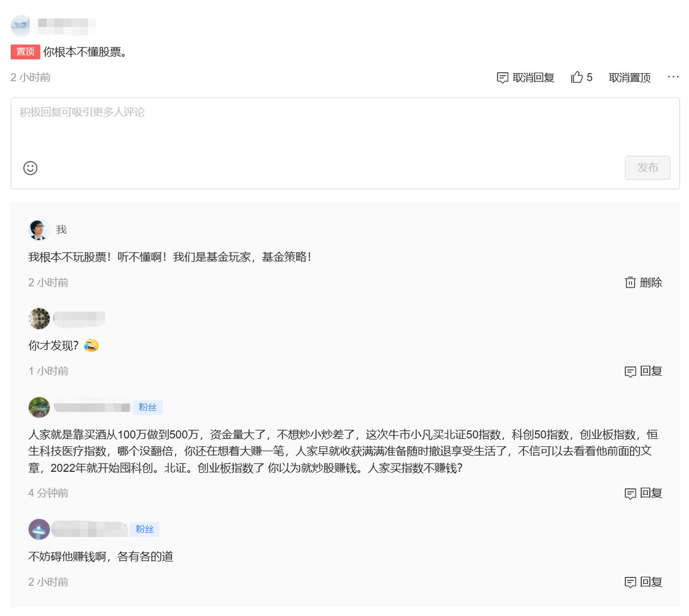Image resolution: width=689 pixels, height=616 pixels.
Task: Open the emoji picker in the reply box
Action: pyautogui.click(x=30, y=168)
